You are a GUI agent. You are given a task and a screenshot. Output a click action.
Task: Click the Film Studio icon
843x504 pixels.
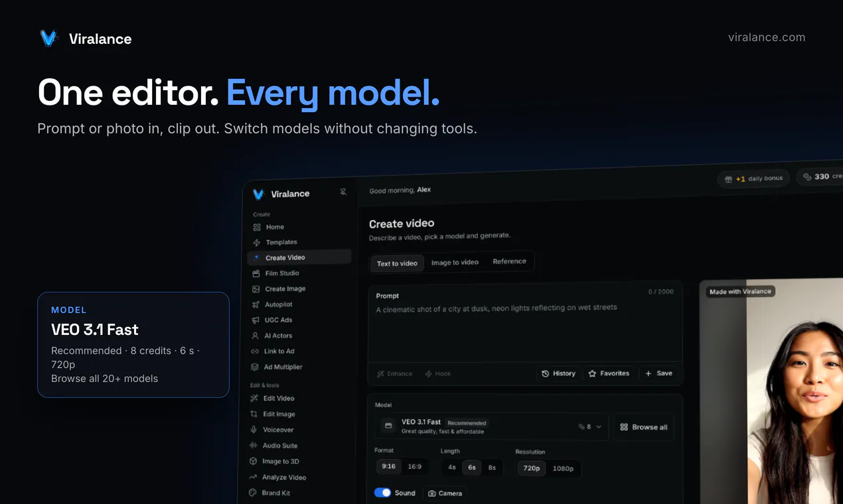coord(256,273)
